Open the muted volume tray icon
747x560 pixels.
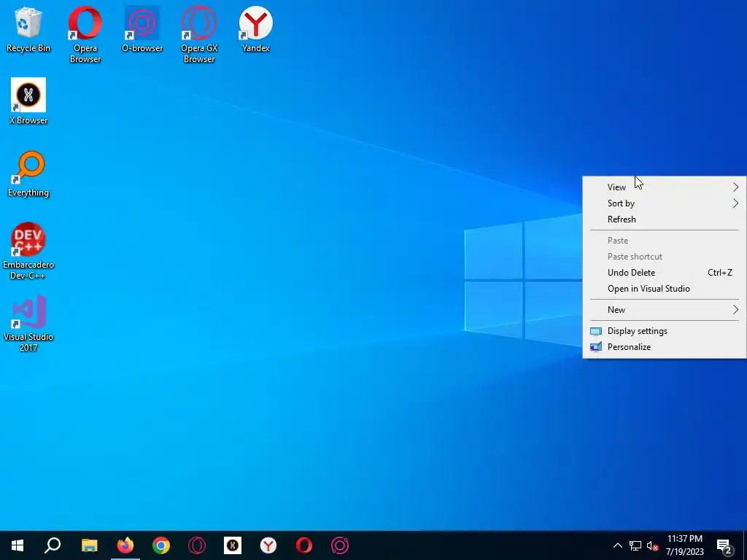(653, 545)
